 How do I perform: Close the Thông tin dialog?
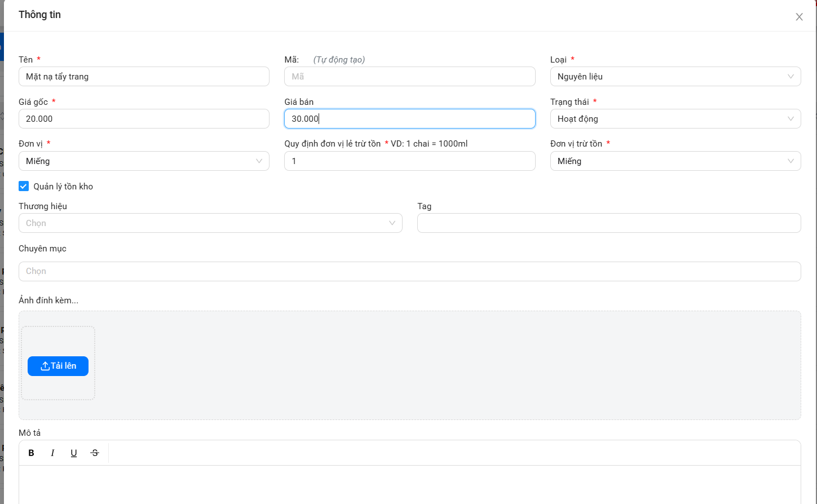[799, 17]
